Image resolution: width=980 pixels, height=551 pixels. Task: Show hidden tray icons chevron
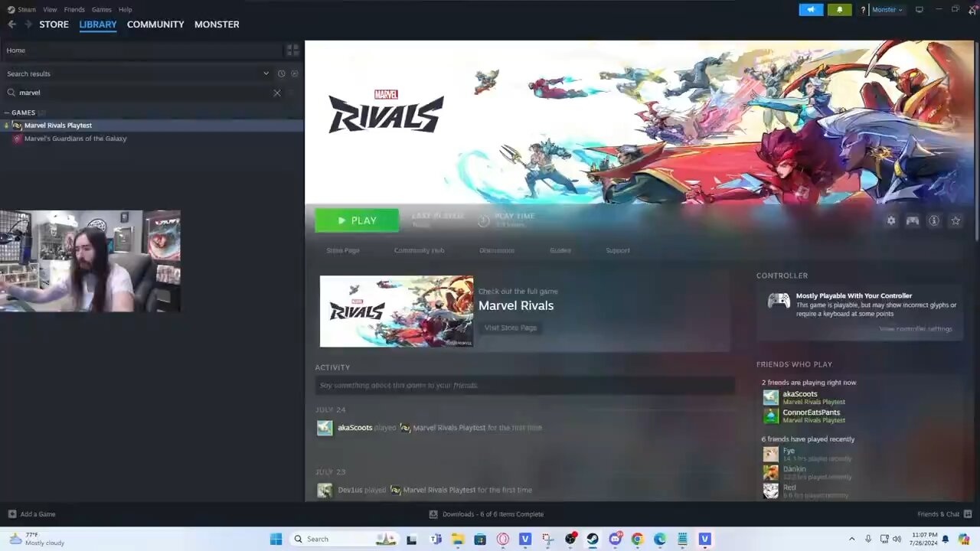click(x=851, y=539)
